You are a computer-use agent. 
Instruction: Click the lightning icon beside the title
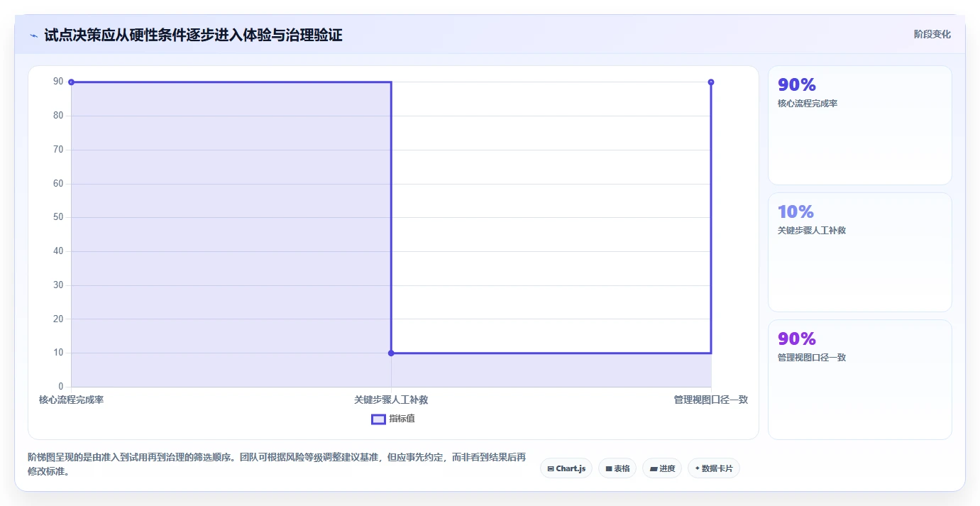click(x=33, y=35)
